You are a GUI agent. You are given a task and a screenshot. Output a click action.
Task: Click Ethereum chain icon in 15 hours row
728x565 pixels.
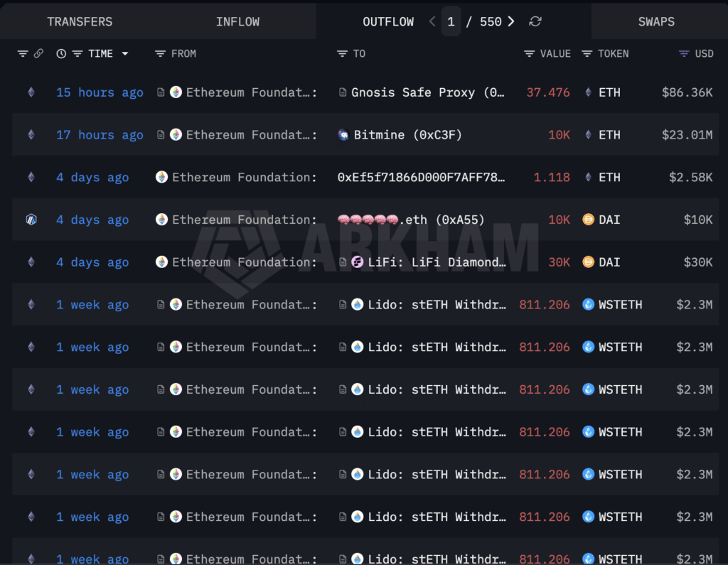[x=31, y=92]
